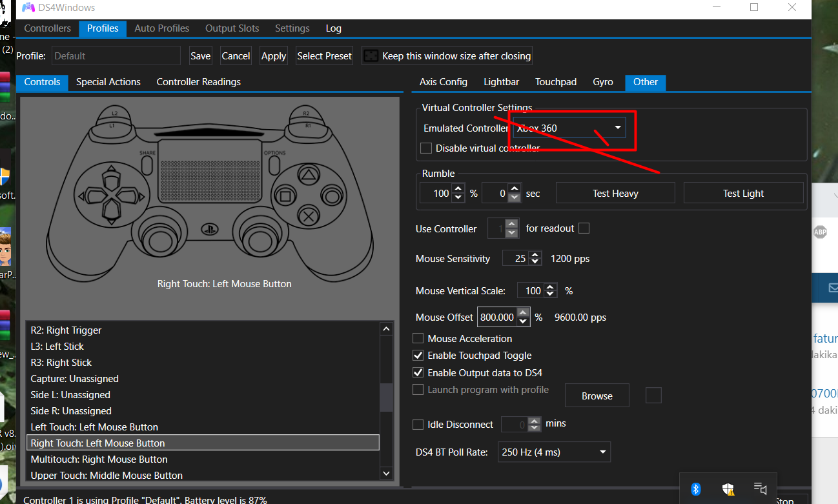Select 'Capture: Unassigned' in the bindings list
The width and height of the screenshot is (838, 504).
click(203, 379)
